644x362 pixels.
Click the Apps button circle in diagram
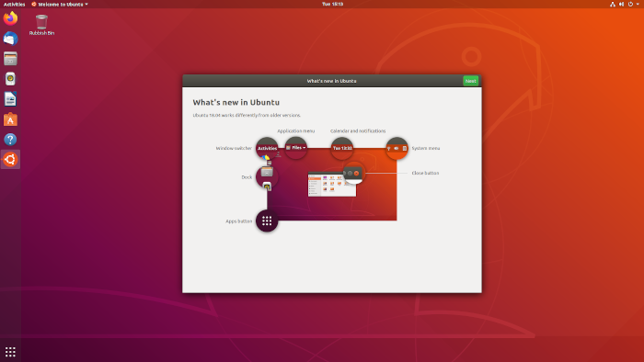pos(267,221)
